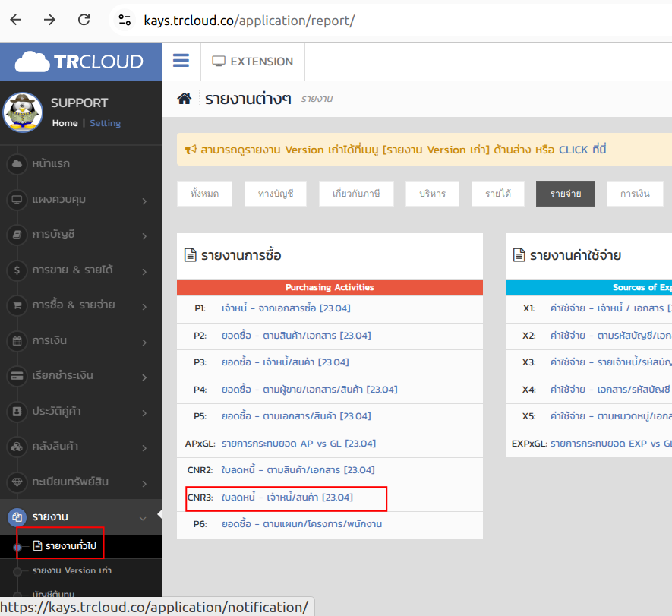Select the เกี่ยวกับภาษี filter tab
The width and height of the screenshot is (672, 616).
pos(356,194)
